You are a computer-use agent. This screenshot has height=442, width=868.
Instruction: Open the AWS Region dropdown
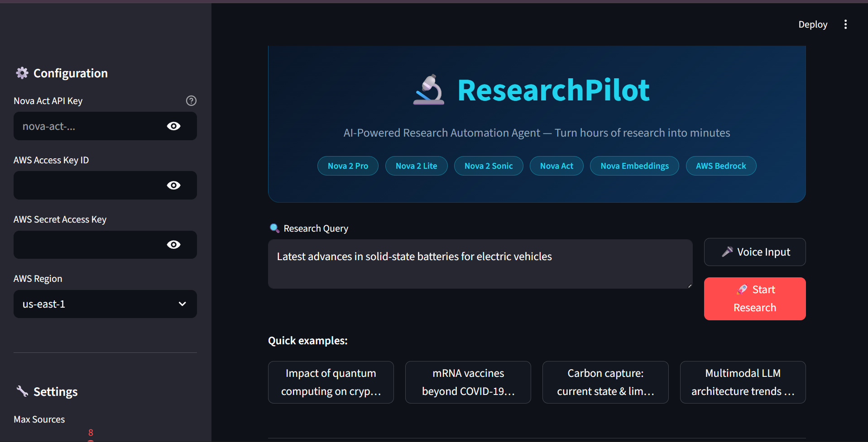click(105, 304)
